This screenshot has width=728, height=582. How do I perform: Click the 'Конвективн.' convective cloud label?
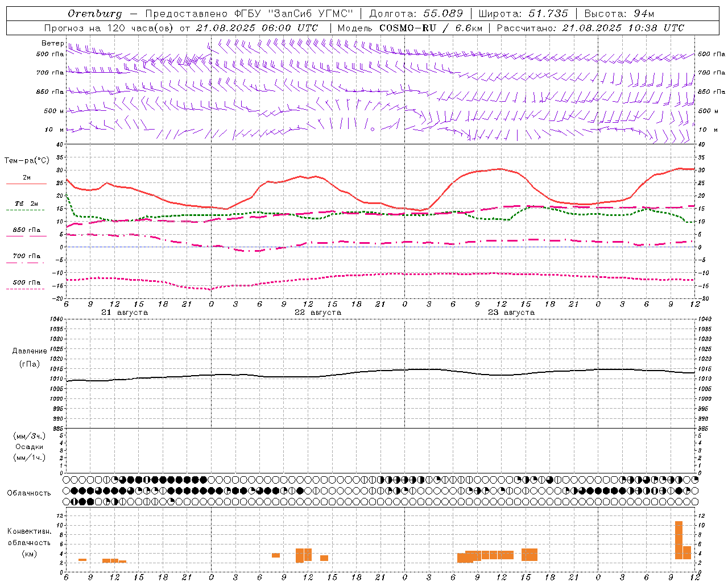tap(30, 531)
